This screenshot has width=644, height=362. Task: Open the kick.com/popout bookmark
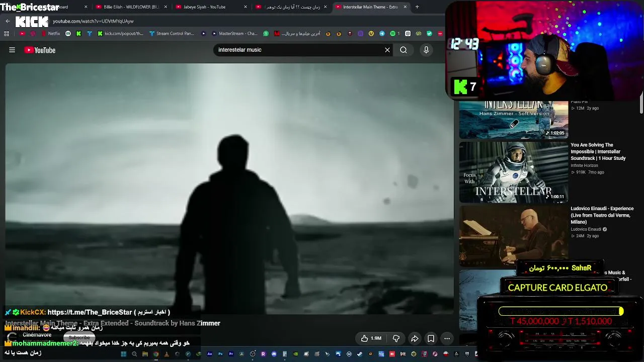(120, 34)
